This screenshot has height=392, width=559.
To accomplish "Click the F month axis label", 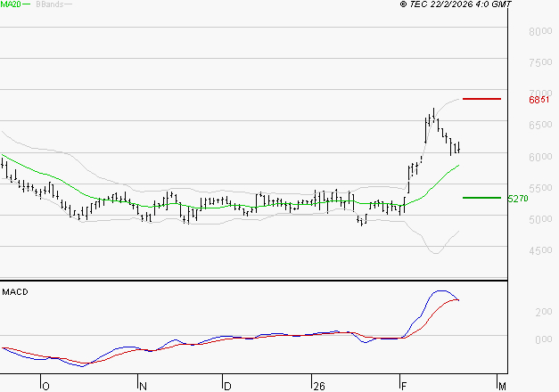I will [404, 387].
